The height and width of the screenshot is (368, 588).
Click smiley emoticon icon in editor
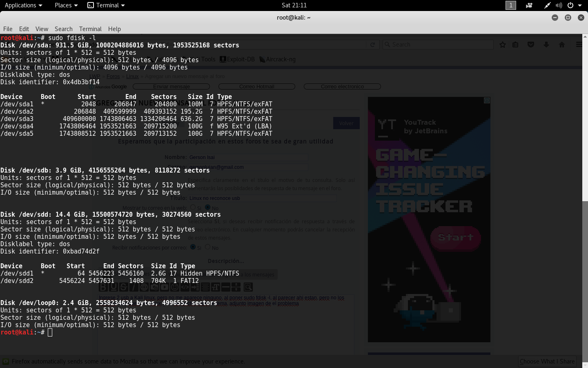click(175, 287)
